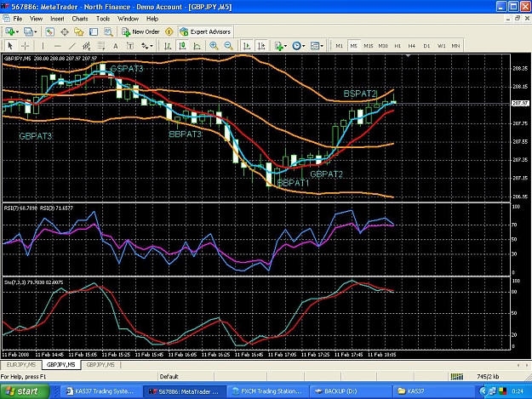532x399 pixels.
Task: Expand the New Chart dropdown arrow
Action: coord(17,31)
